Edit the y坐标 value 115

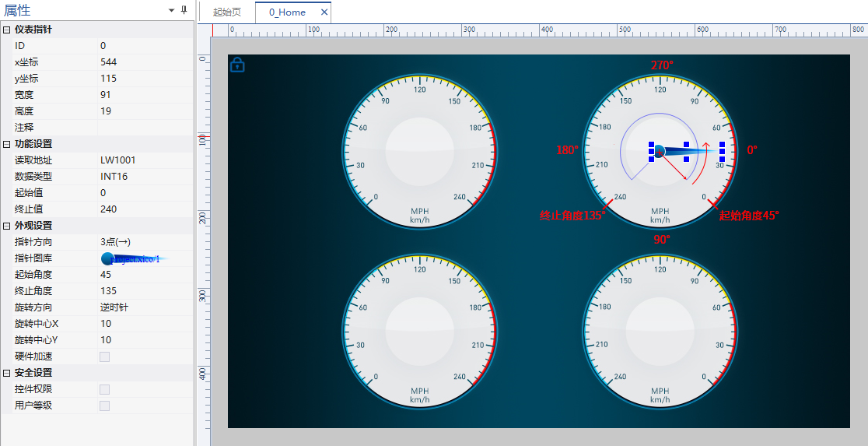pyautogui.click(x=145, y=78)
